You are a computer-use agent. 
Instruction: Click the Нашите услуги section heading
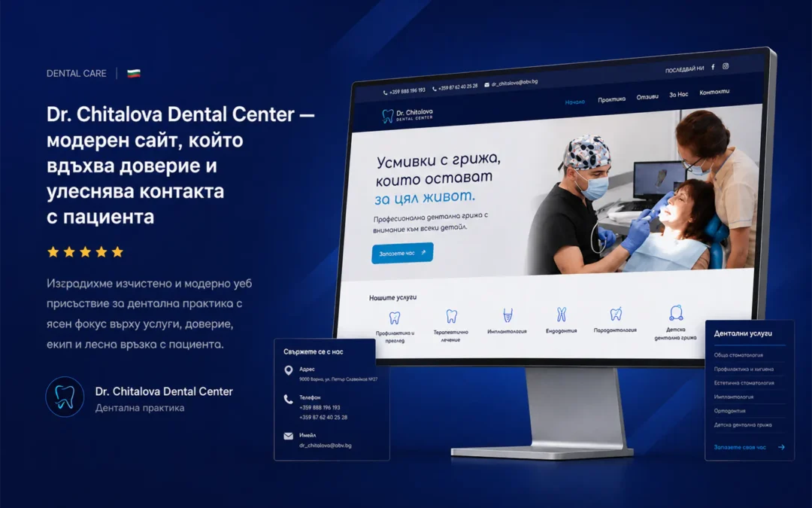[x=392, y=297]
